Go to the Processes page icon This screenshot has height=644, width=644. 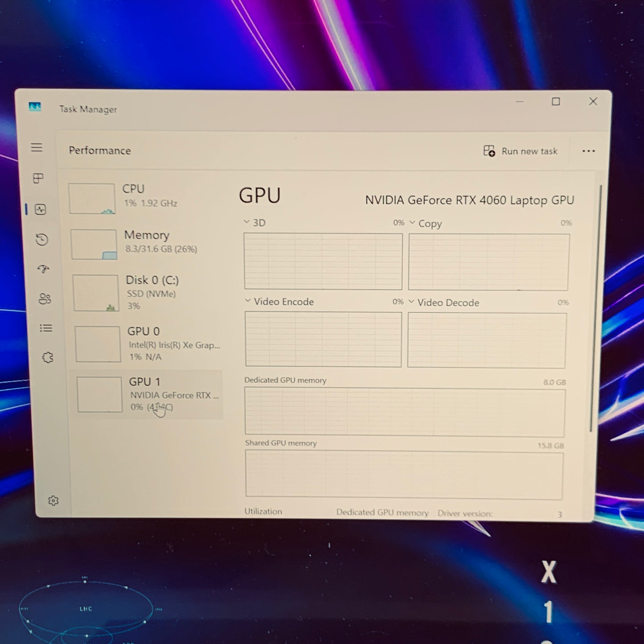tap(38, 178)
